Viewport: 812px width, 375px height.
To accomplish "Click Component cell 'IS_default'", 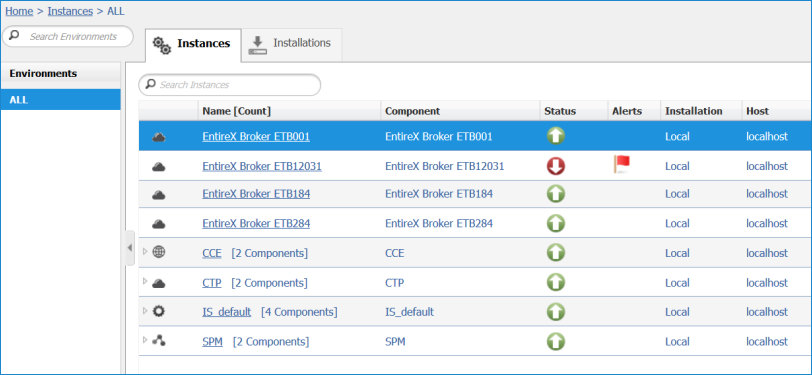I will (x=409, y=312).
